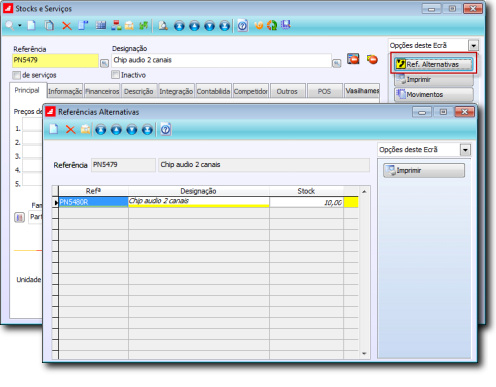Viewport: 496px width, 387px height.
Task: Click the lookup button beside the Designação field
Action: (x=337, y=63)
